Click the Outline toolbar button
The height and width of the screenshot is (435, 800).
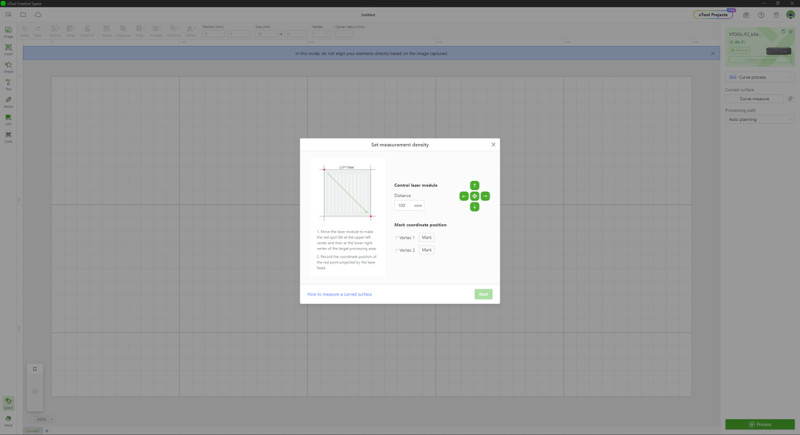coord(55,31)
